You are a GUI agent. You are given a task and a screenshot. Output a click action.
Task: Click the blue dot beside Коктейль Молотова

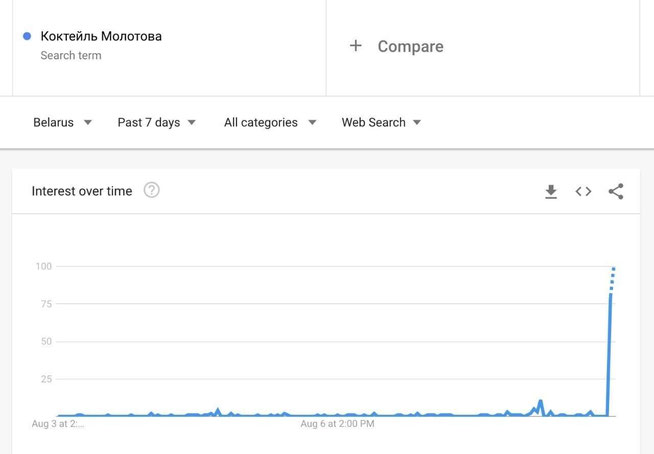pos(27,37)
